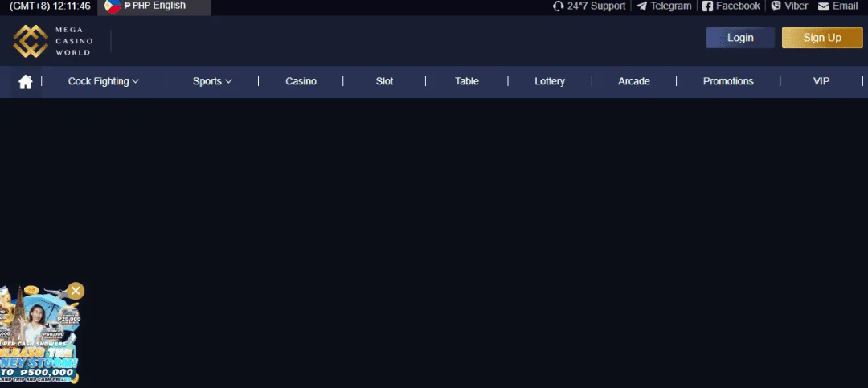Open 24*7 Support headset icon
The width and height of the screenshot is (868, 388).
558,6
